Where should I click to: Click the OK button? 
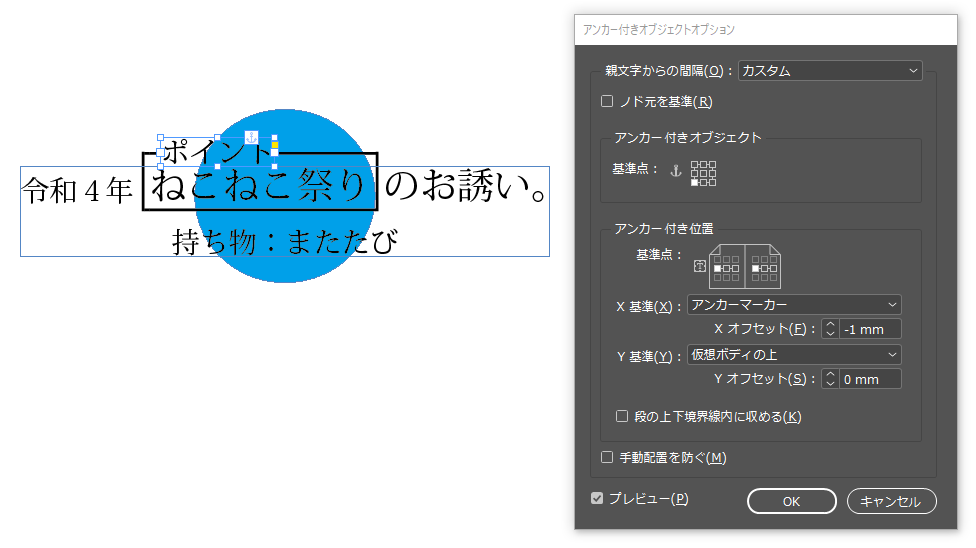pos(792,501)
